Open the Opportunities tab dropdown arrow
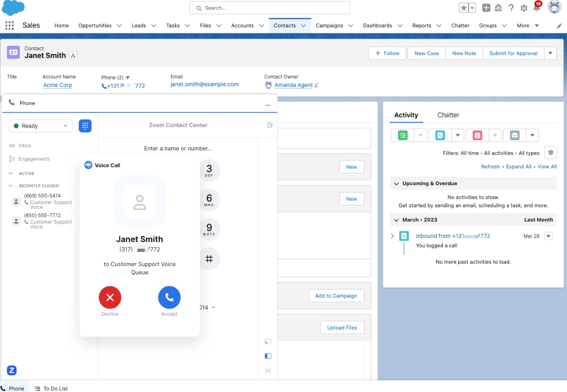This screenshot has width=567, height=392. [x=119, y=26]
